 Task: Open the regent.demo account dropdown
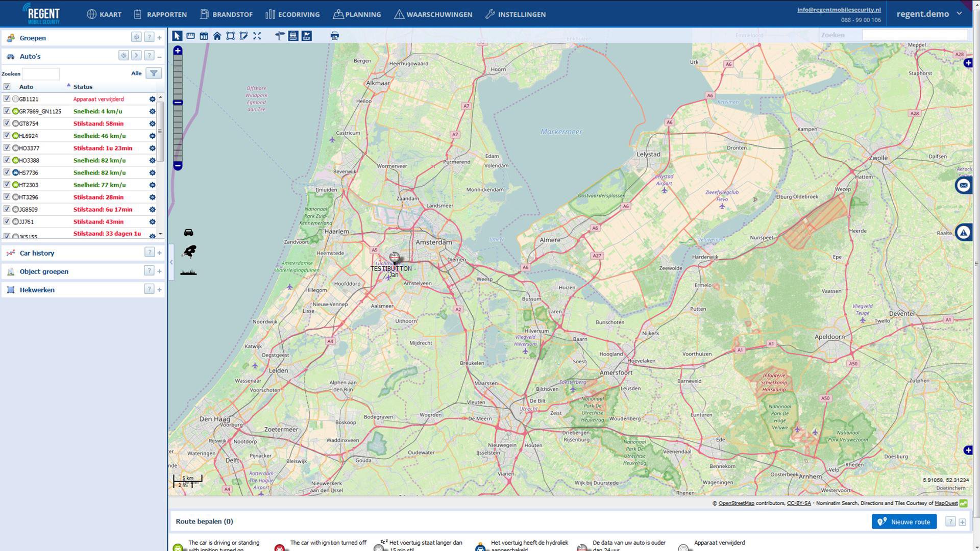929,14
